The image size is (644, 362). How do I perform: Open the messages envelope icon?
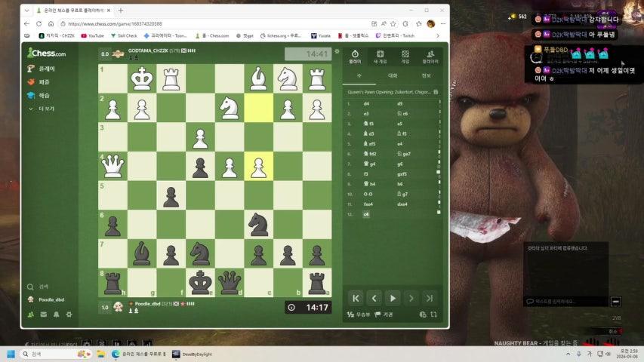coord(44,314)
